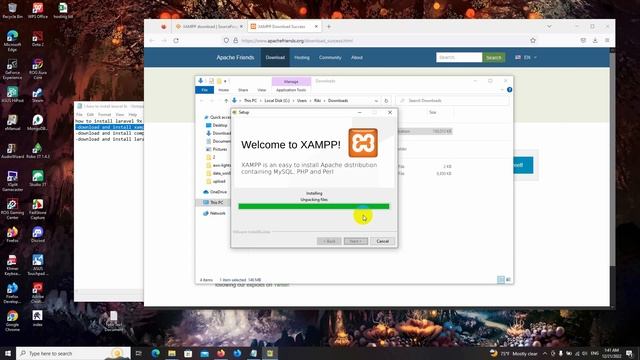Click highlighted 'download and install xam' line in Notepad

coord(109,127)
